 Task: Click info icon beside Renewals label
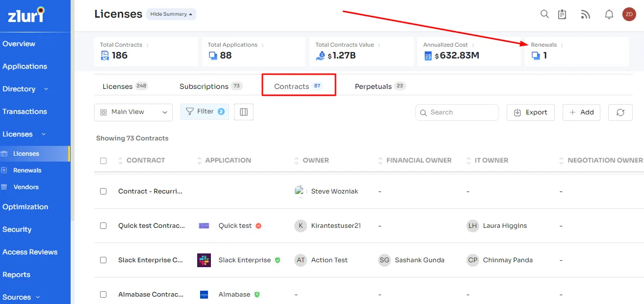coord(562,45)
